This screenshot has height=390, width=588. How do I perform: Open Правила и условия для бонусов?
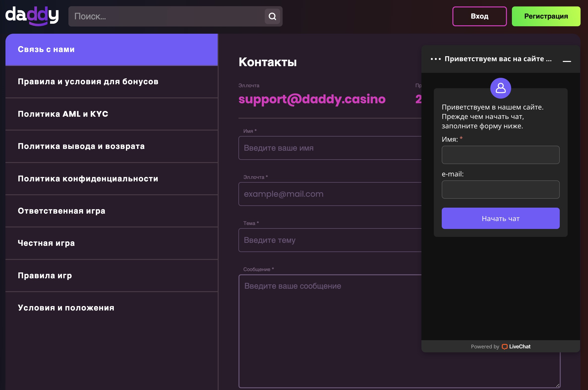(x=112, y=82)
